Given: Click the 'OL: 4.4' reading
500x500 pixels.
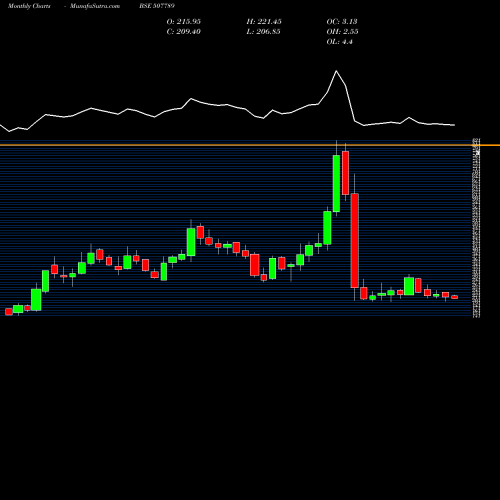Looking at the screenshot, I should [x=340, y=42].
